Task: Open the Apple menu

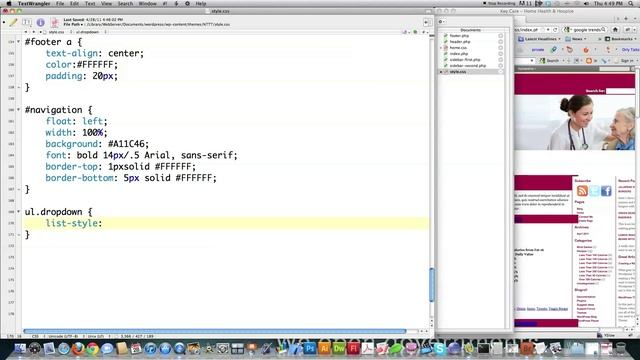Action: click(x=9, y=3)
